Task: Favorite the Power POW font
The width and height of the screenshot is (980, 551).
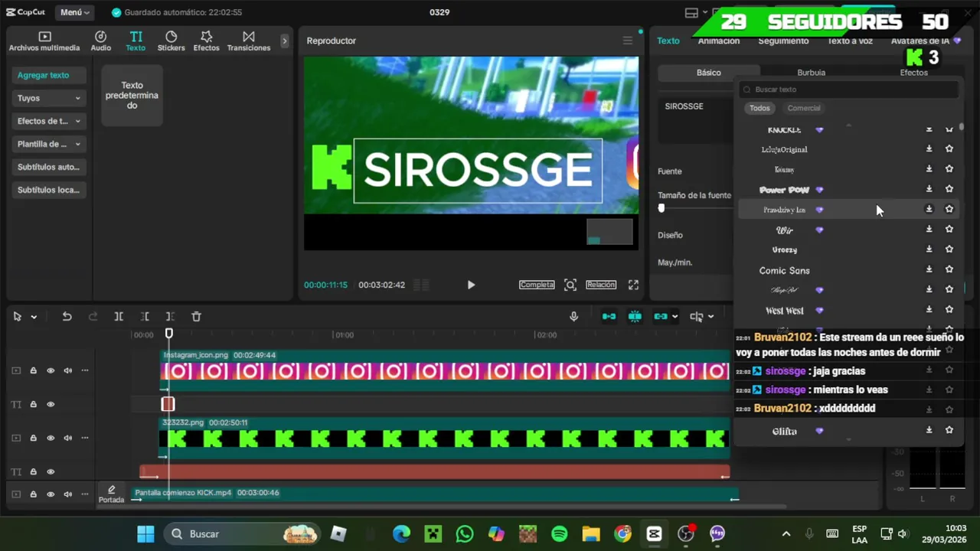Action: point(949,189)
